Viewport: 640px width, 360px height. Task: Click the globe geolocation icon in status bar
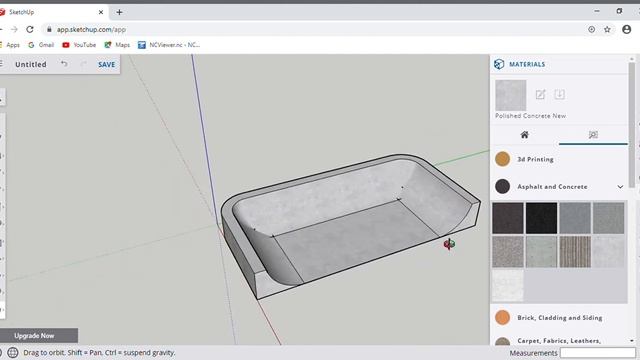pos(13,353)
